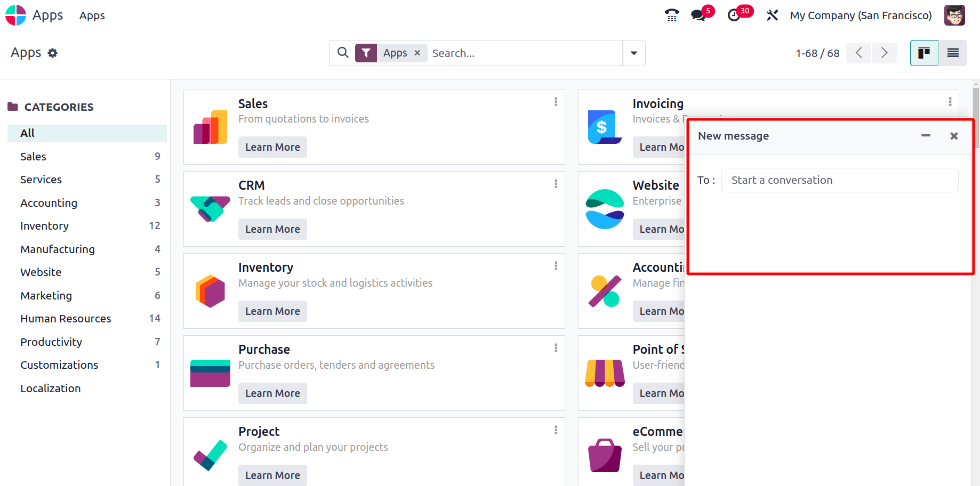
Task: Go to previous page of apps
Action: pyautogui.click(x=858, y=53)
